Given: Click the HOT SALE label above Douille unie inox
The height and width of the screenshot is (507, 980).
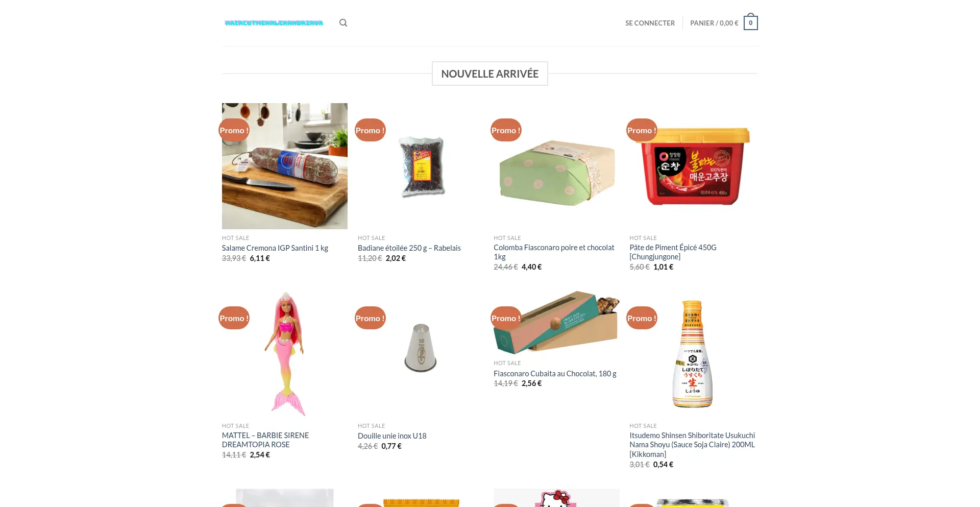Looking at the screenshot, I should pyautogui.click(x=371, y=426).
